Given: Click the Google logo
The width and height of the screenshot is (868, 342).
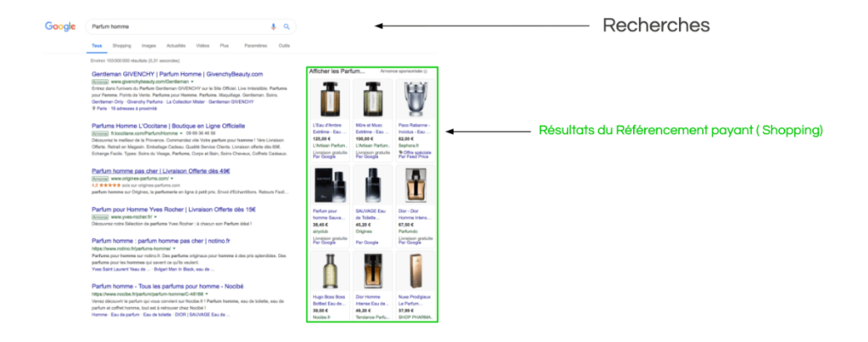Looking at the screenshot, I should (x=60, y=26).
